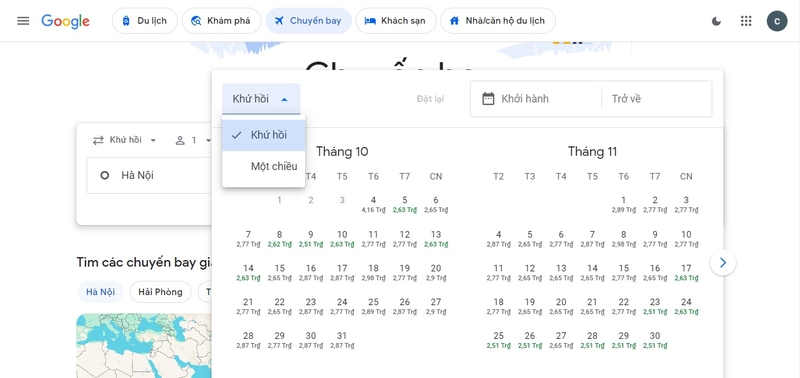Select November 15 in calendar

tap(623, 272)
